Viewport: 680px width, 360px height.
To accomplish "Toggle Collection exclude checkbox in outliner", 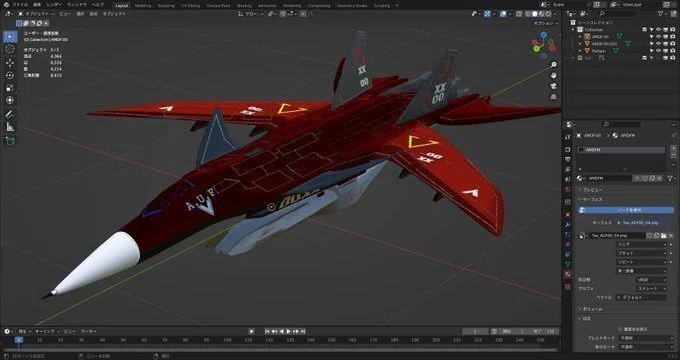I will point(644,29).
